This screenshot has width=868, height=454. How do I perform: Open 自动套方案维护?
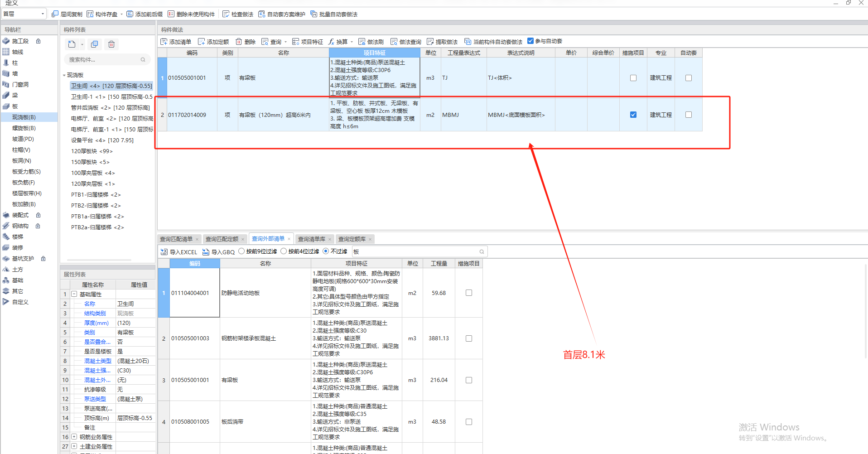tap(282, 14)
